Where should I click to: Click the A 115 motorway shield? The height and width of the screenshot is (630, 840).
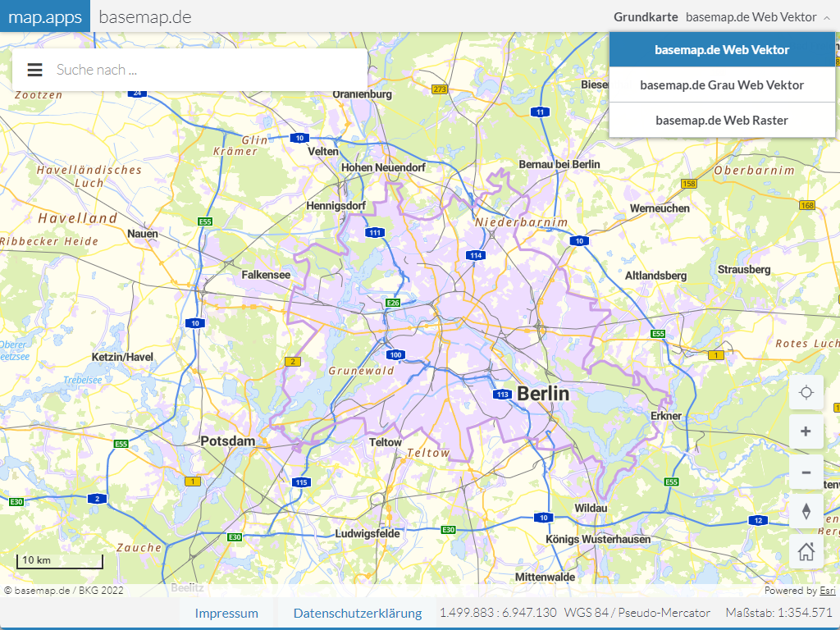click(302, 482)
